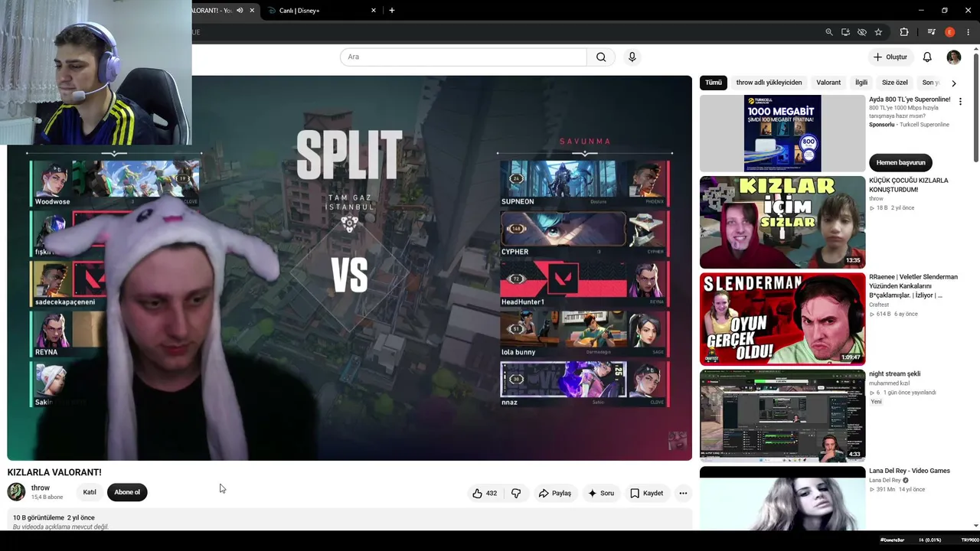This screenshot has height=551, width=980.
Task: Open options for the Superonline ad
Action: [x=960, y=101]
